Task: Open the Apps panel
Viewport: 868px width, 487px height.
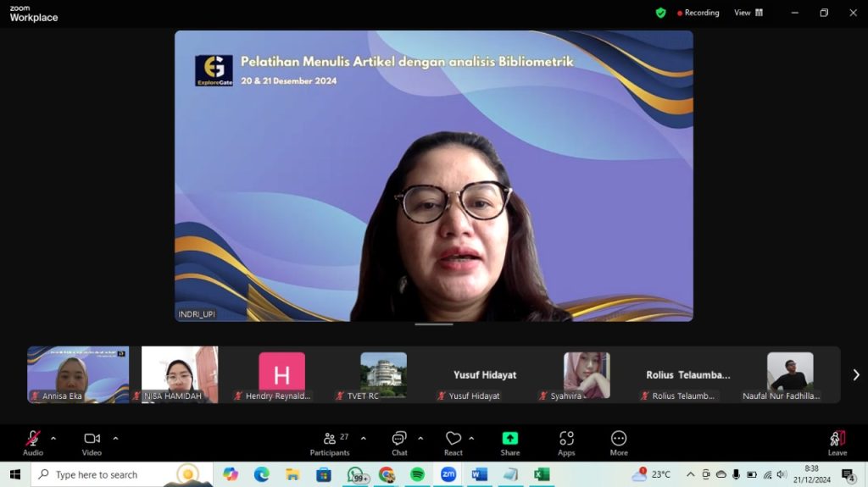Action: pos(566,442)
